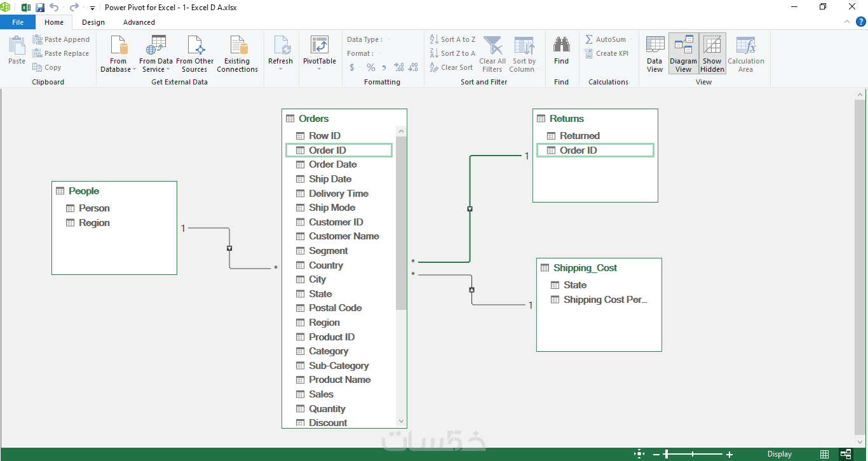Image resolution: width=868 pixels, height=461 pixels.
Task: Select Order ID field in Orders table
Action: pyautogui.click(x=339, y=150)
